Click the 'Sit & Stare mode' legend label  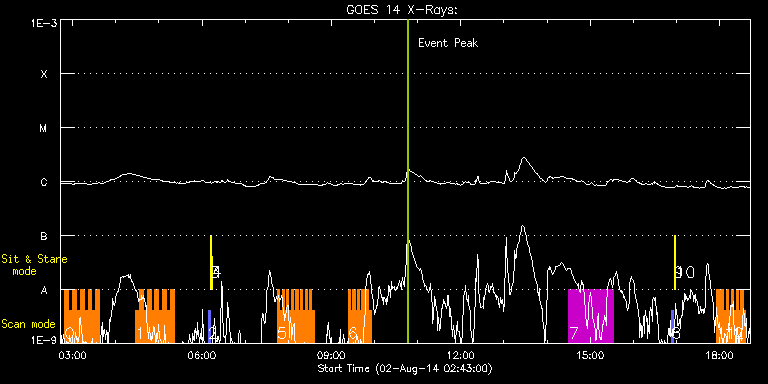pos(34,265)
